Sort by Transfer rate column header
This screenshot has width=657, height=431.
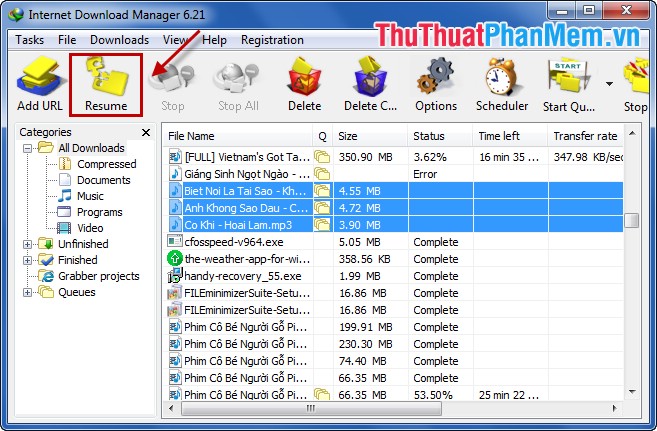pyautogui.click(x=585, y=136)
